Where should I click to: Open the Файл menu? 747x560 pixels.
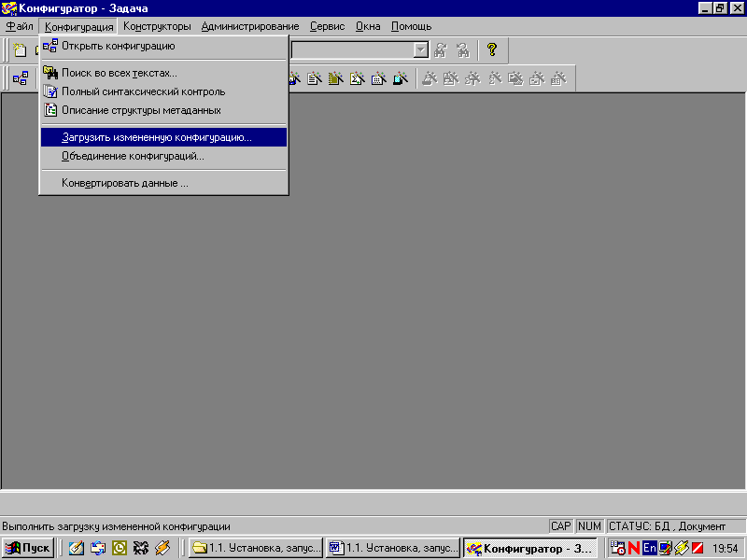pyautogui.click(x=20, y=26)
